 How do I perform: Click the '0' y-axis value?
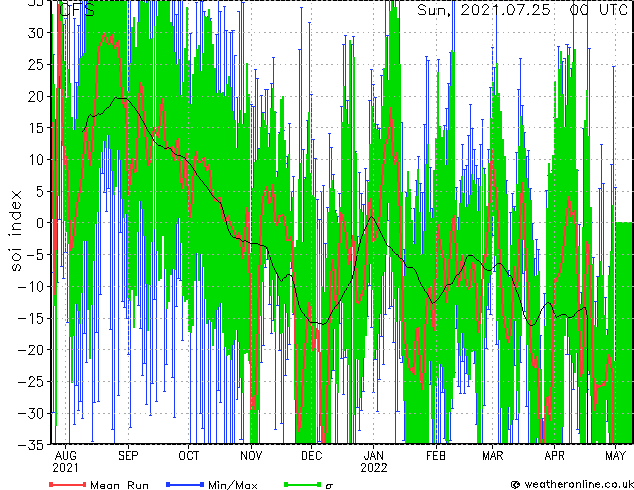tap(39, 223)
